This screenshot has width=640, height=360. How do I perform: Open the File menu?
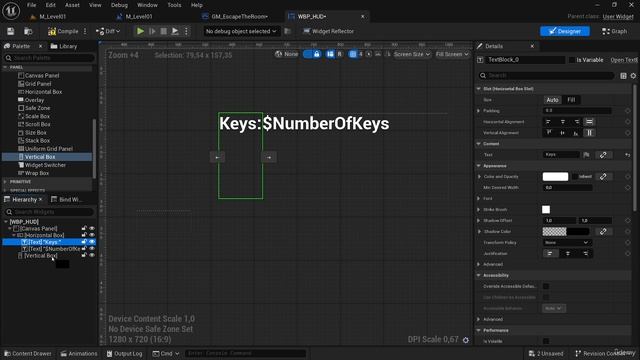[31, 5]
